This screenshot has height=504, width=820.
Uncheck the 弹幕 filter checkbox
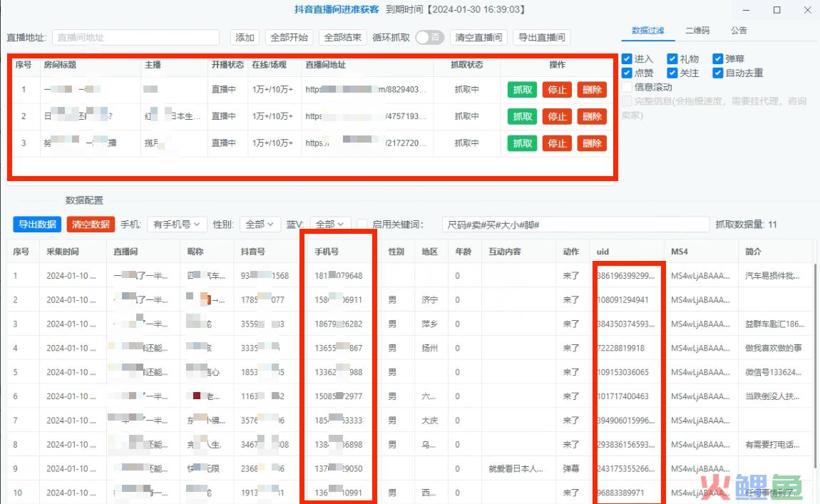[718, 59]
